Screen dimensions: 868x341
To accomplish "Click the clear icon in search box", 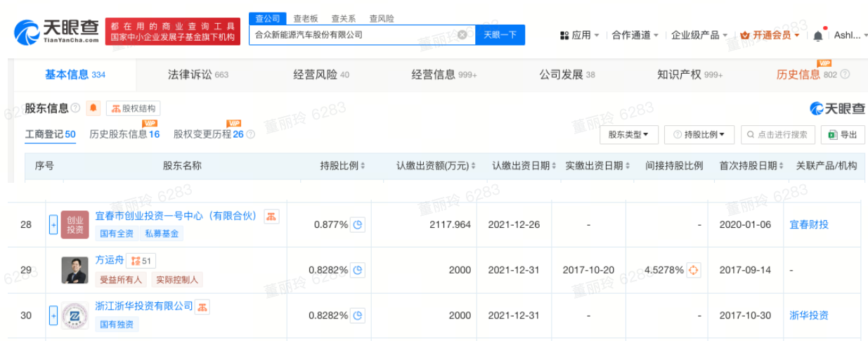I will pyautogui.click(x=462, y=34).
